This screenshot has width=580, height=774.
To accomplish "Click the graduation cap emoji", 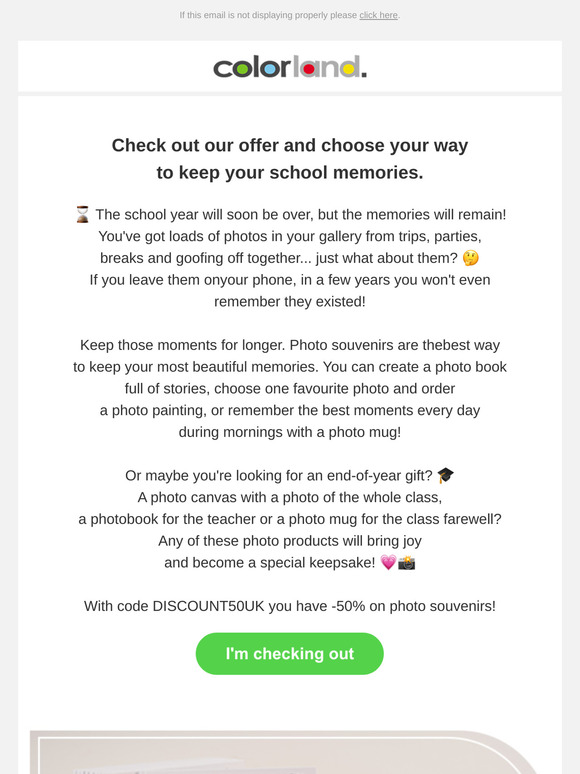I will coord(445,475).
